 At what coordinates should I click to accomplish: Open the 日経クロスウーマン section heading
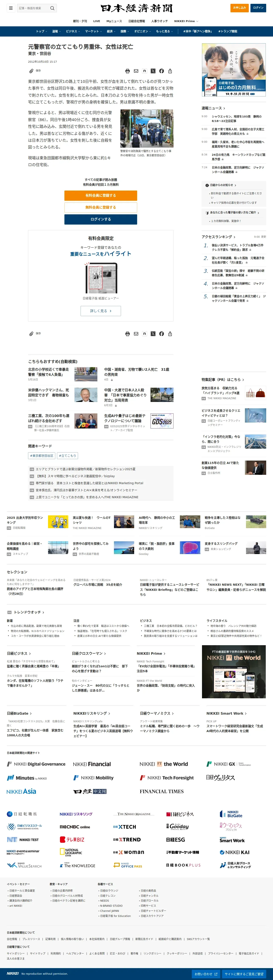[x=89, y=653]
